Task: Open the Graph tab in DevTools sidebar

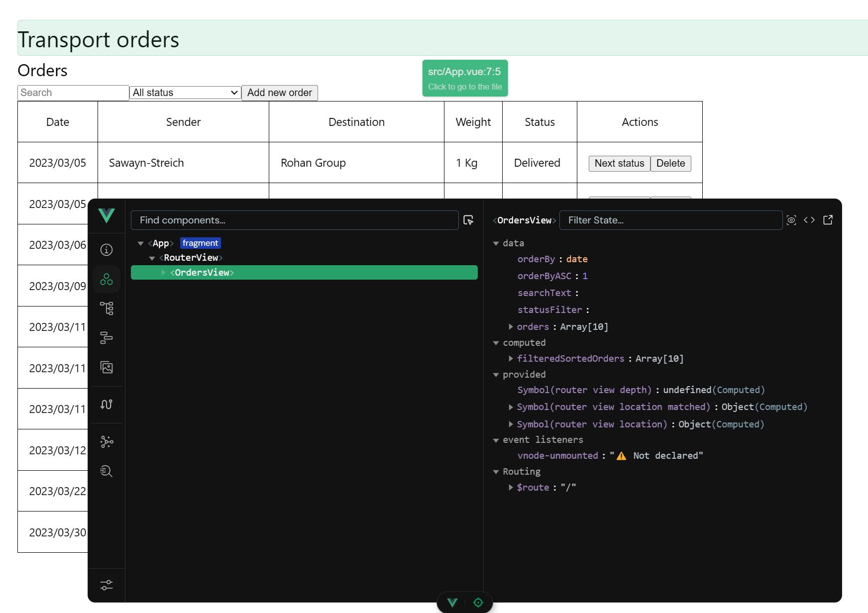Action: 107,441
